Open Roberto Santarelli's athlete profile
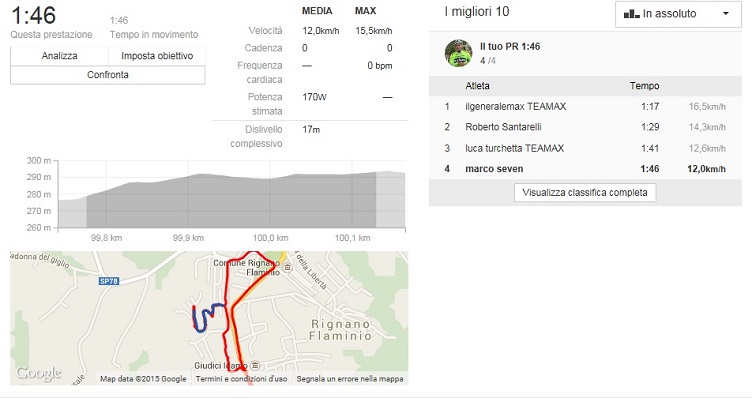 point(508,127)
